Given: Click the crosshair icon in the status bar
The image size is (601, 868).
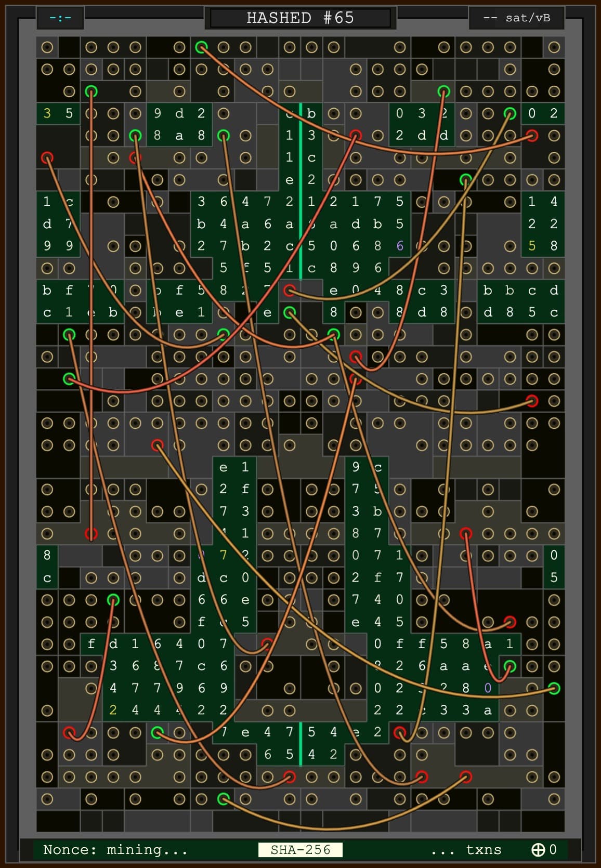Looking at the screenshot, I should click(x=538, y=849).
